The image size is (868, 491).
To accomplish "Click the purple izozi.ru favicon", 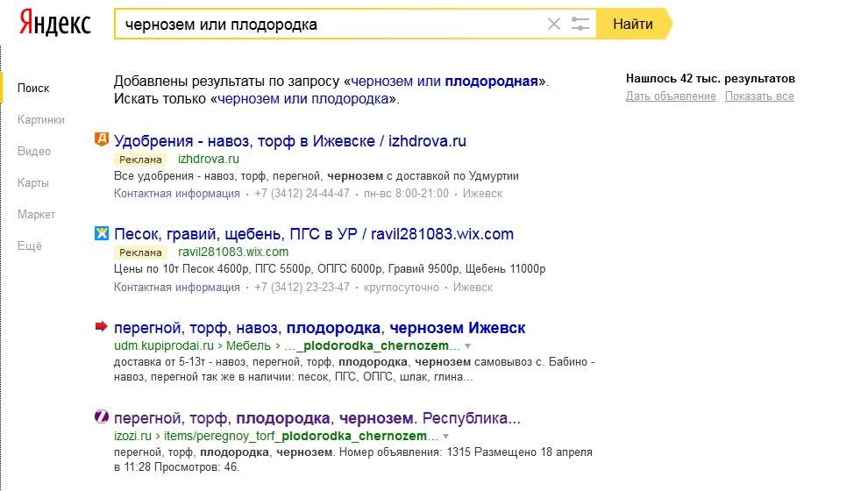I will pos(102,416).
